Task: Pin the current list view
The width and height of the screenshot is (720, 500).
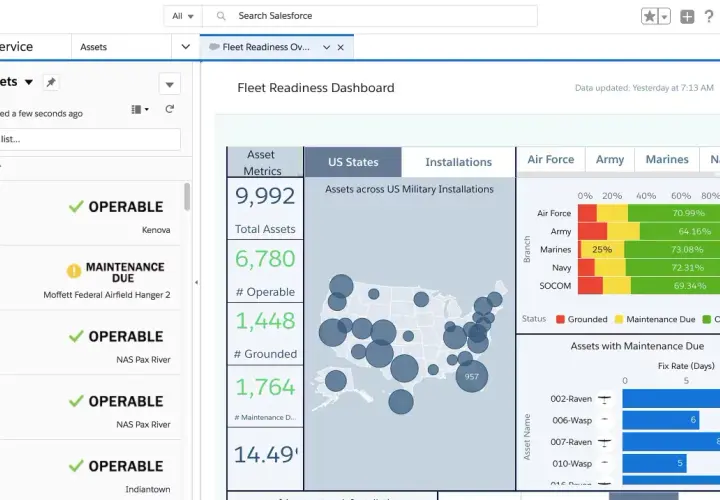Action: coord(51,82)
